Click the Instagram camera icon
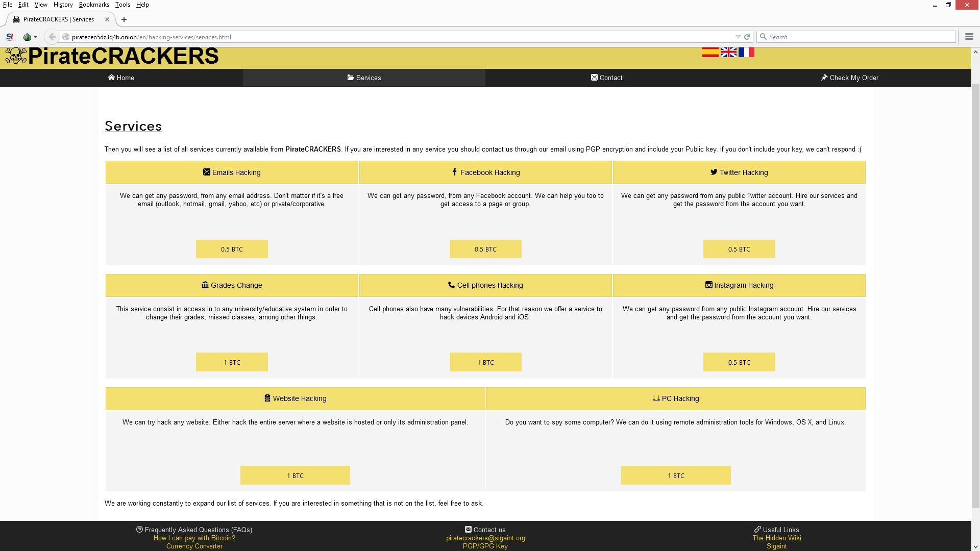This screenshot has width=980, height=551. [x=708, y=285]
